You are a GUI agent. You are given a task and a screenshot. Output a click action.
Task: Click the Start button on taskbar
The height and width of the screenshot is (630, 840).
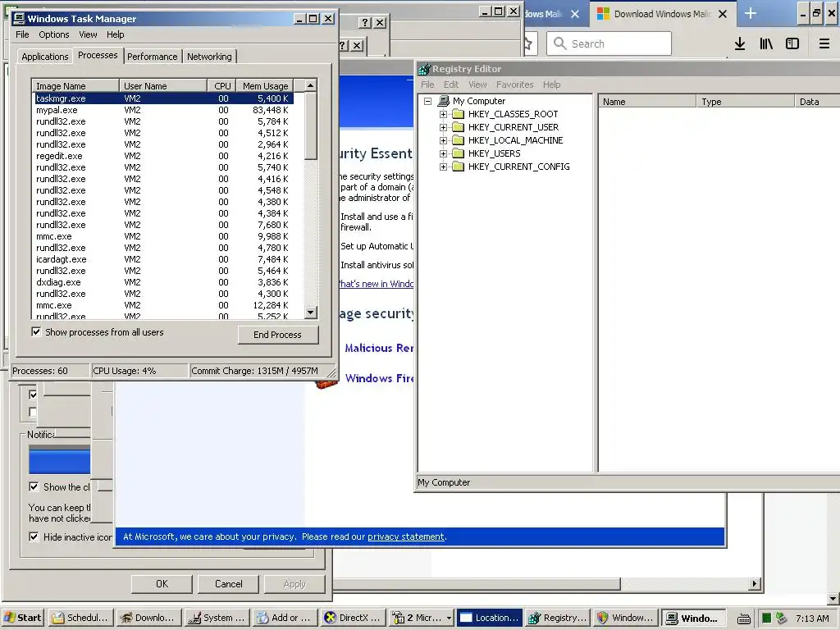tap(23, 618)
